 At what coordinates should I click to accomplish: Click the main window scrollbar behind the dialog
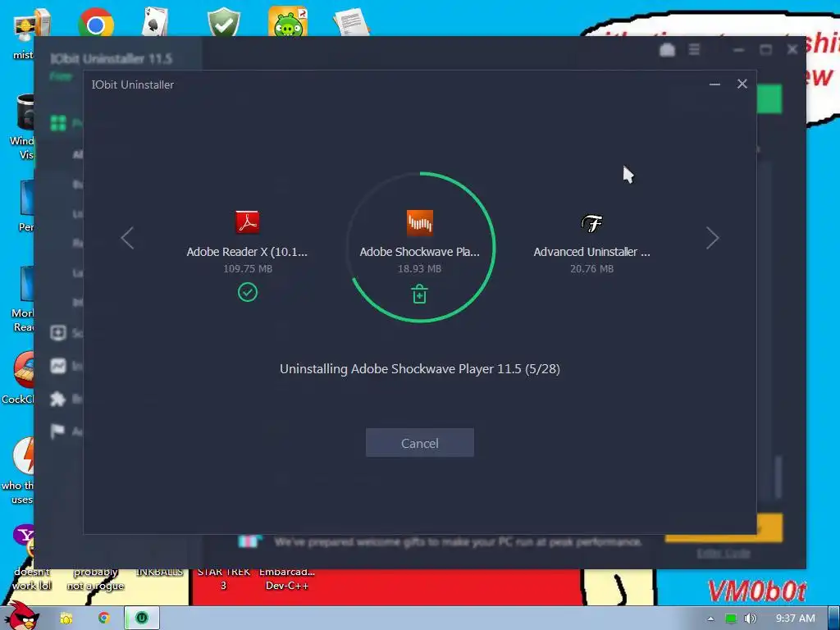click(779, 477)
